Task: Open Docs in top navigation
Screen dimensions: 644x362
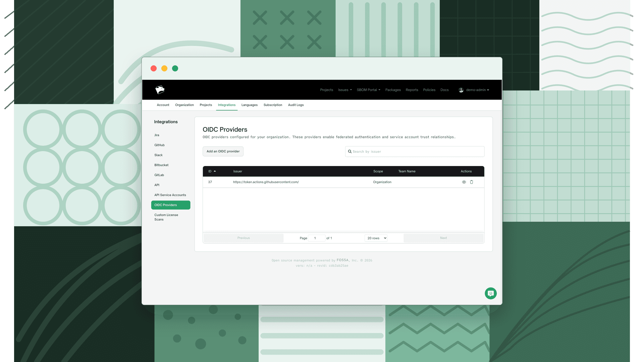Action: point(444,90)
